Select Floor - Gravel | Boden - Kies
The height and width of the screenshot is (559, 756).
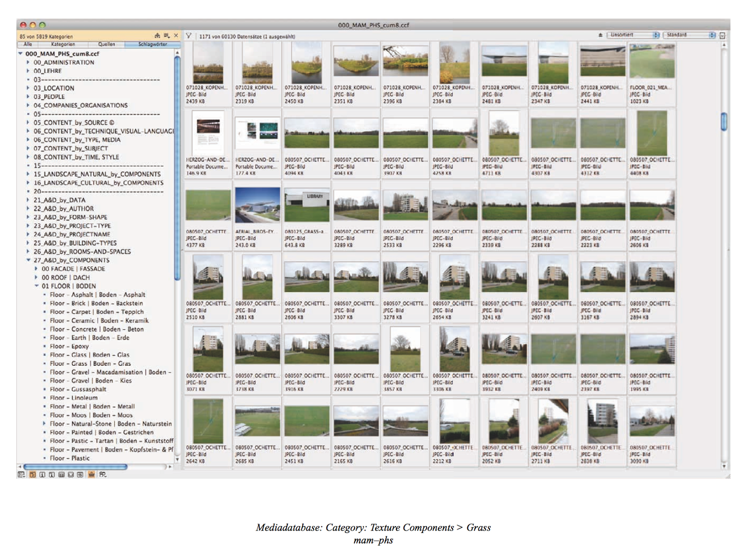[91, 381]
